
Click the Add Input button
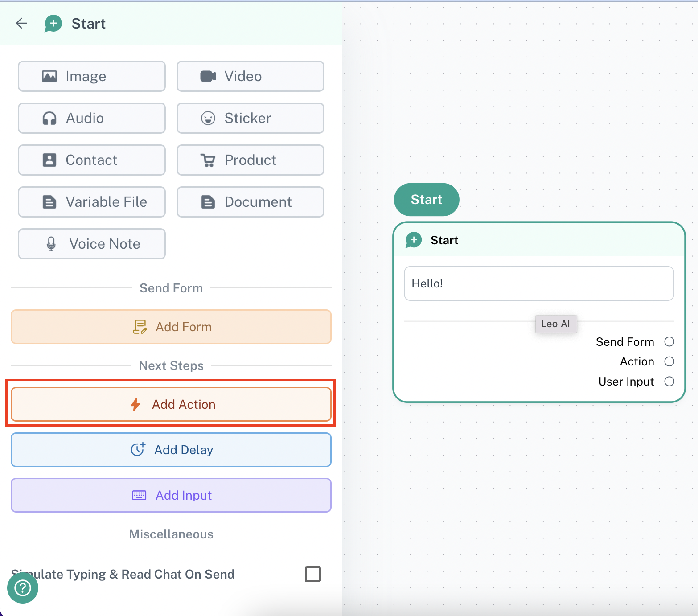171,495
